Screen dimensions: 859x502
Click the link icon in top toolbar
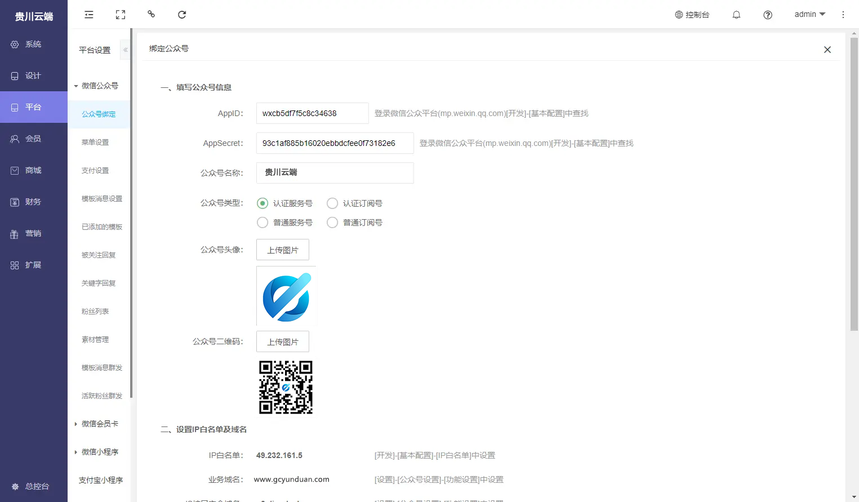pos(151,14)
